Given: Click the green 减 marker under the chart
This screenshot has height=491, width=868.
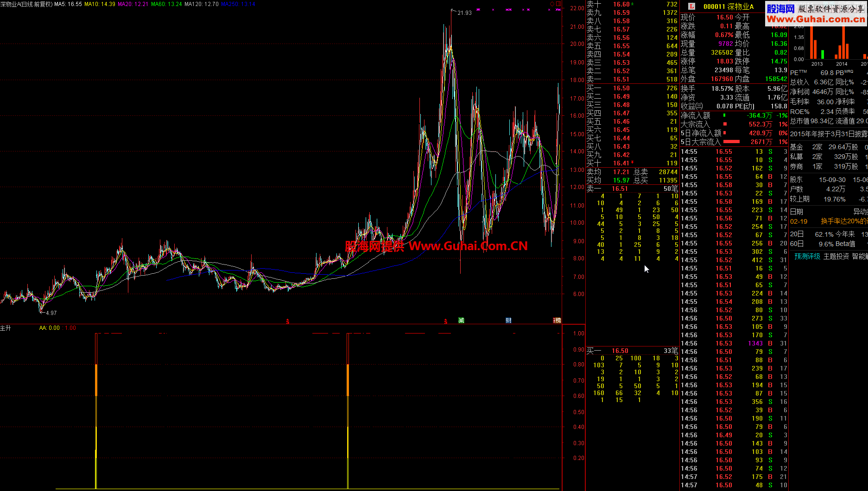Looking at the screenshot, I should pos(461,321).
